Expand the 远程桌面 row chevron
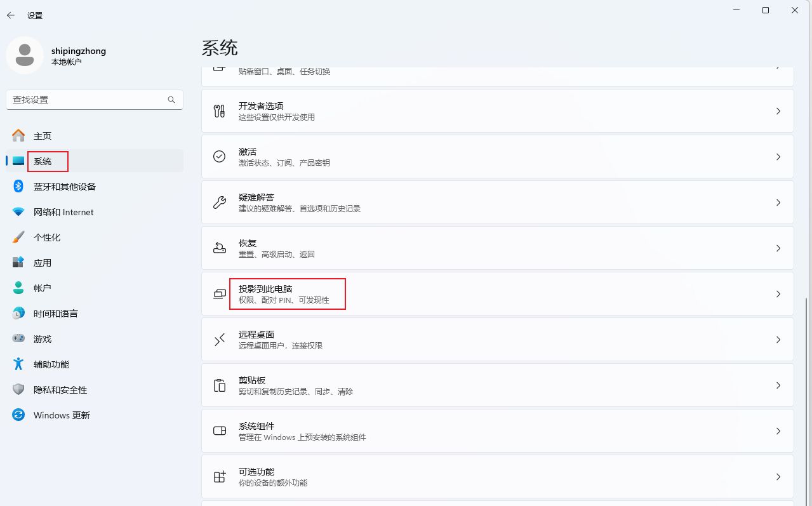The width and height of the screenshot is (812, 506). pos(778,340)
